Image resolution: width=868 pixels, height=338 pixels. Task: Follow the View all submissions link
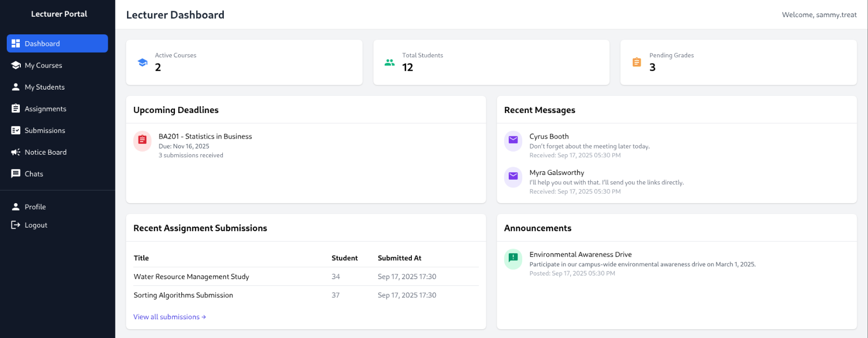[x=169, y=317]
